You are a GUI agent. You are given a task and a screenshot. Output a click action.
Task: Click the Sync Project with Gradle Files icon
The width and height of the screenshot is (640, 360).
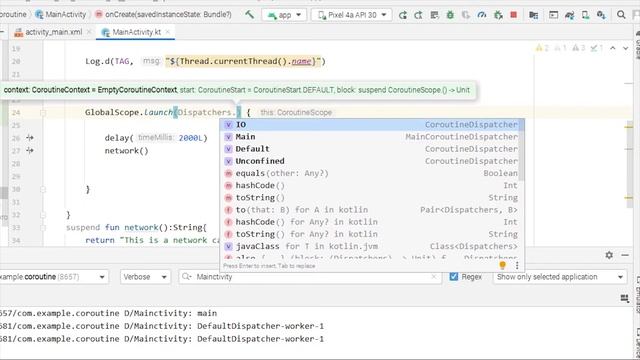pos(569,15)
